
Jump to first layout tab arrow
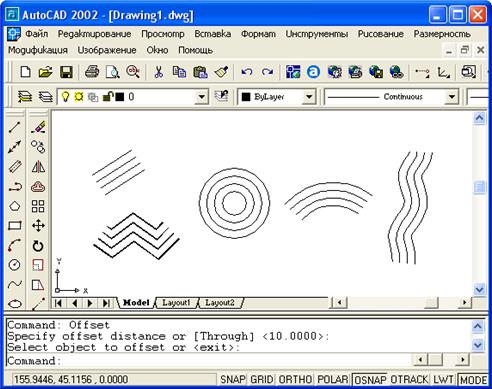(x=59, y=303)
